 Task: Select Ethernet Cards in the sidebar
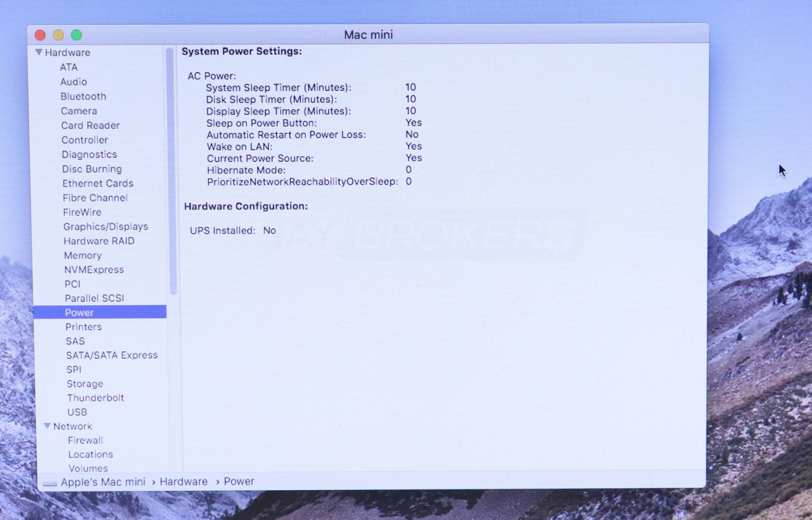[98, 184]
